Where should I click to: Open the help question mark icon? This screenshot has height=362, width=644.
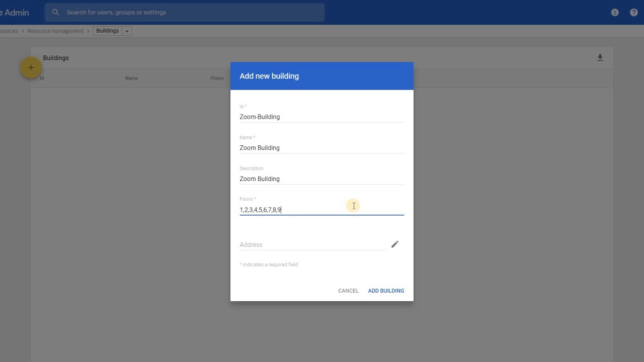click(x=634, y=13)
